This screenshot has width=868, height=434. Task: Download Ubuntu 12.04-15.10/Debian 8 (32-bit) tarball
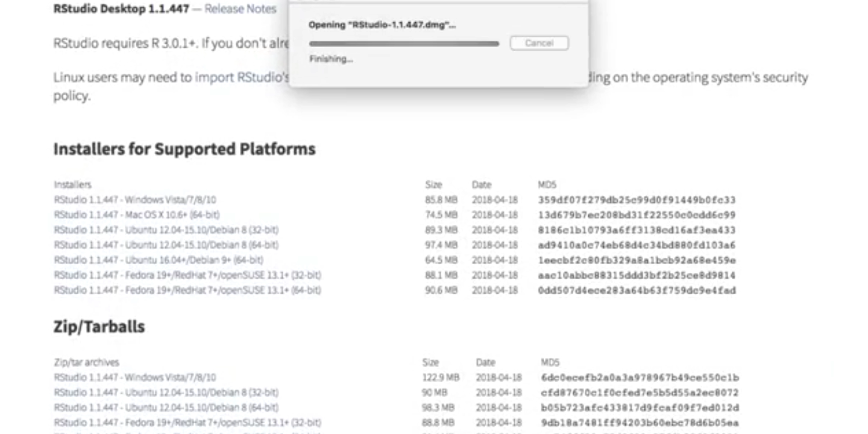pyautogui.click(x=166, y=392)
